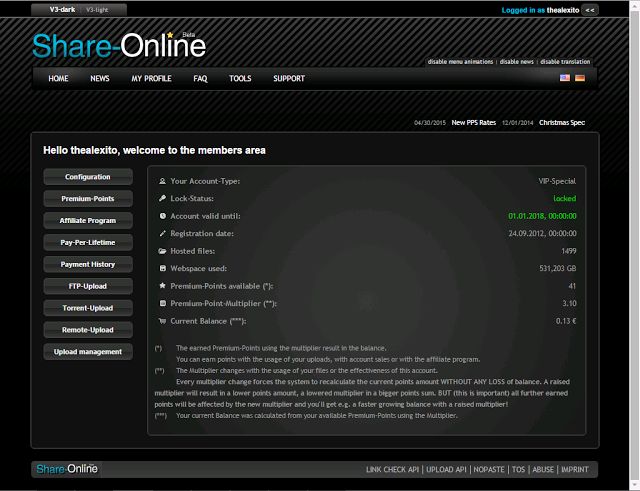Open the Configuration section

(x=88, y=177)
